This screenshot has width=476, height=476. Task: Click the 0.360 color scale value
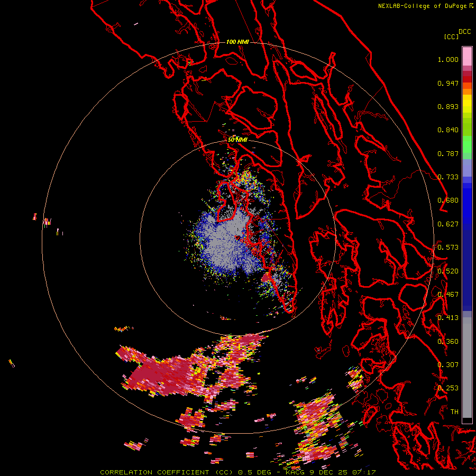click(x=448, y=342)
